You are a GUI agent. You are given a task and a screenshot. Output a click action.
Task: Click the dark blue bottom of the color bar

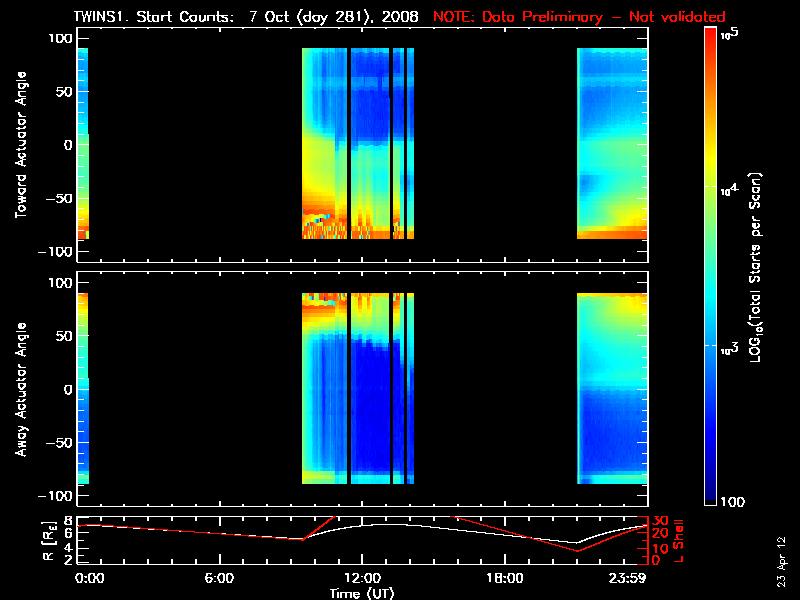710,500
